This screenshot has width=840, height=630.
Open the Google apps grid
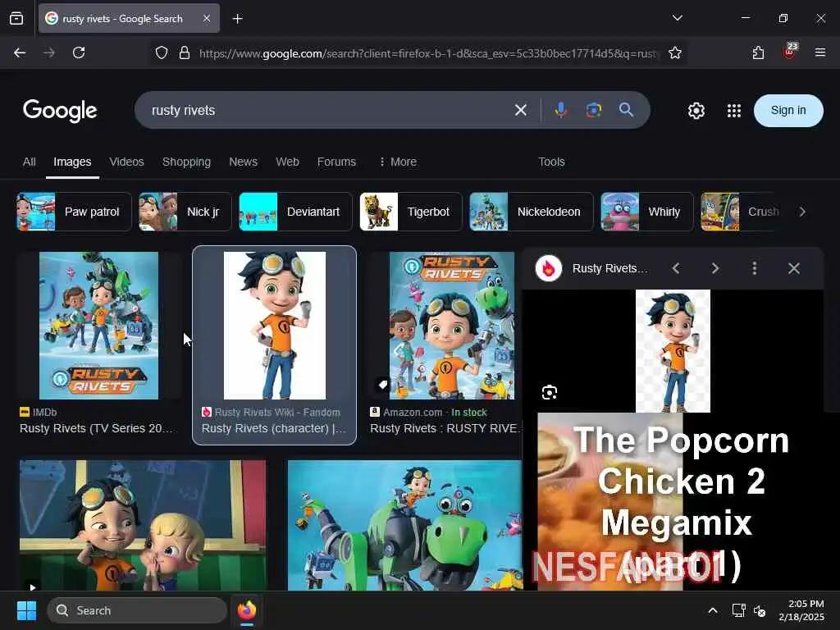734,111
